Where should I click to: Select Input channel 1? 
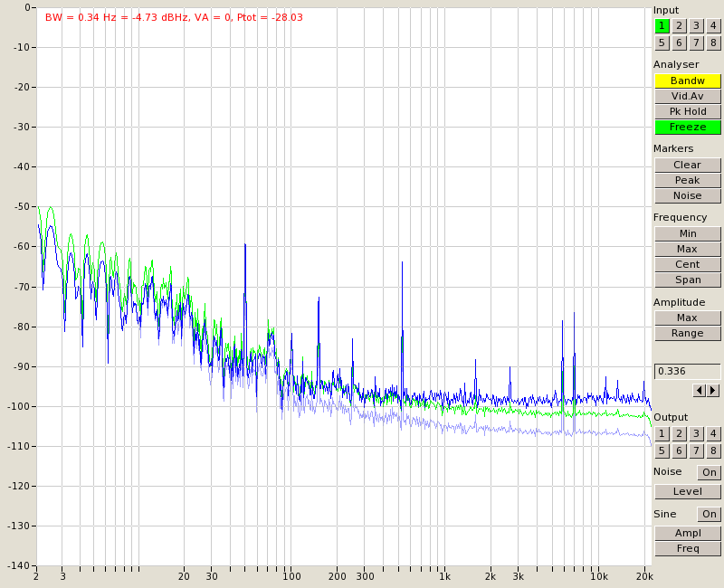(662, 26)
